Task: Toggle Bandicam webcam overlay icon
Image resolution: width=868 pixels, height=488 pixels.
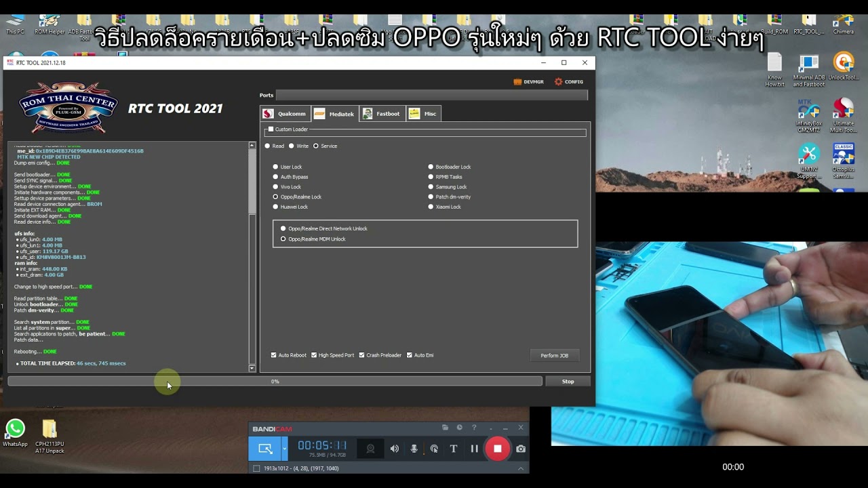Action: click(370, 449)
